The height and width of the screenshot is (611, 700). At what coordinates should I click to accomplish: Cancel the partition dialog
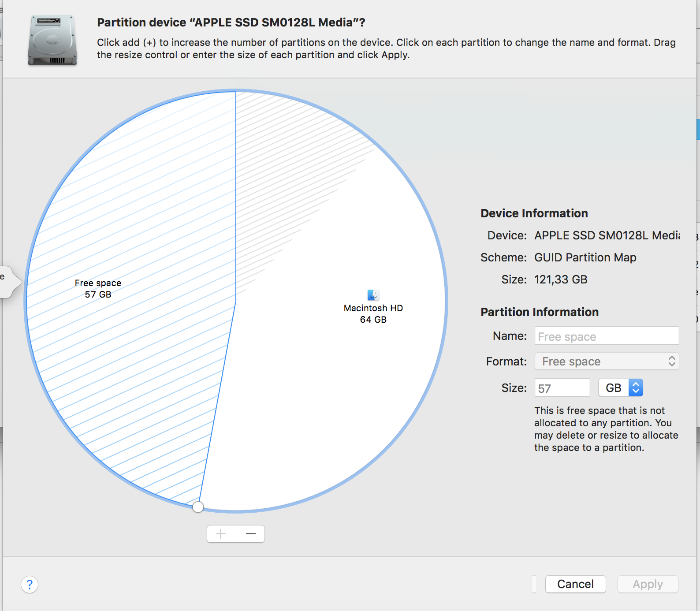pyautogui.click(x=575, y=584)
